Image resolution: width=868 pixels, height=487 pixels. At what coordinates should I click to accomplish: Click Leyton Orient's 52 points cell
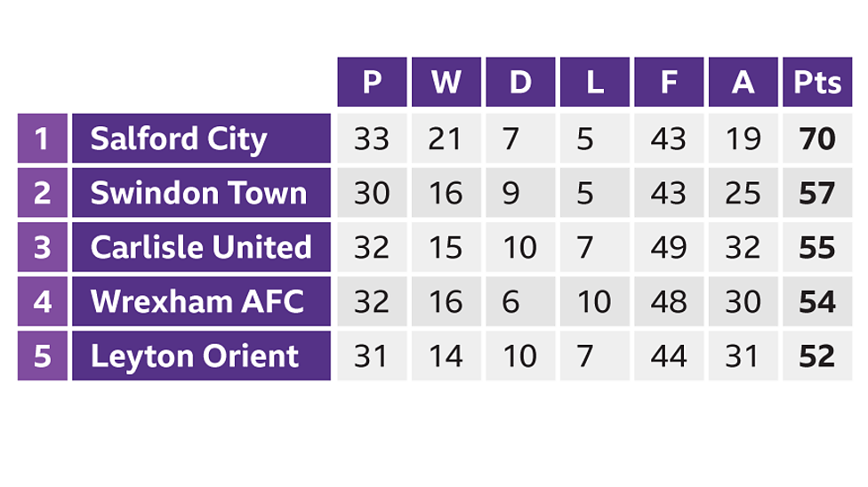pyautogui.click(x=816, y=355)
